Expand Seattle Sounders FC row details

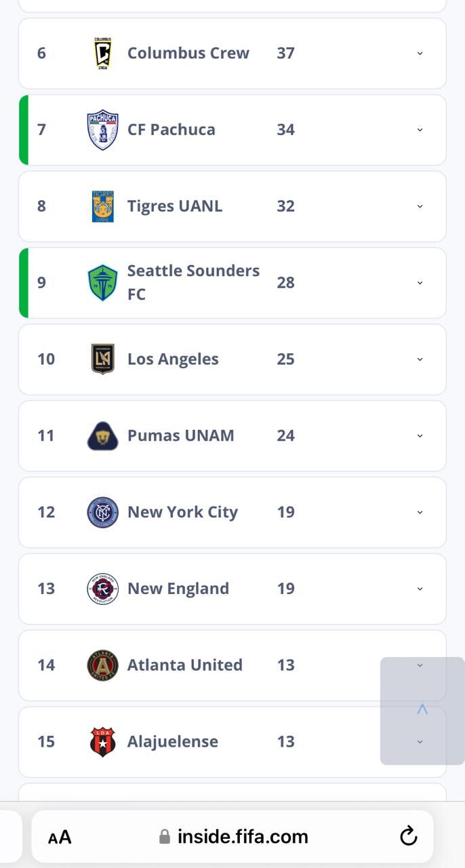point(420,282)
